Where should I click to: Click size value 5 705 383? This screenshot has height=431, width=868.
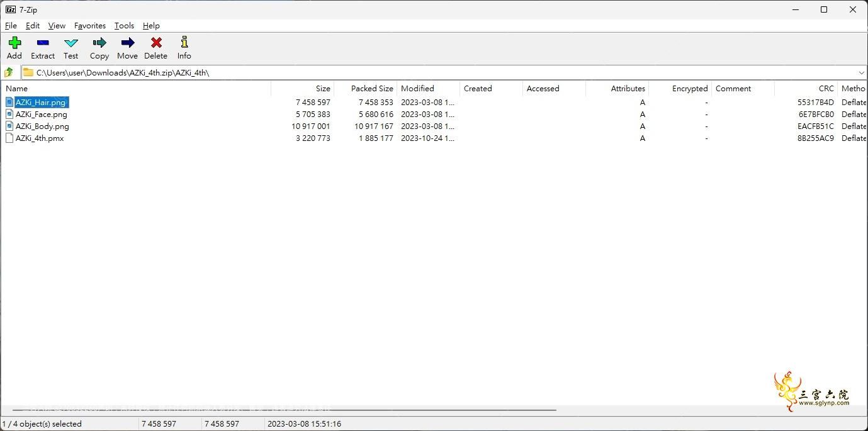(313, 114)
